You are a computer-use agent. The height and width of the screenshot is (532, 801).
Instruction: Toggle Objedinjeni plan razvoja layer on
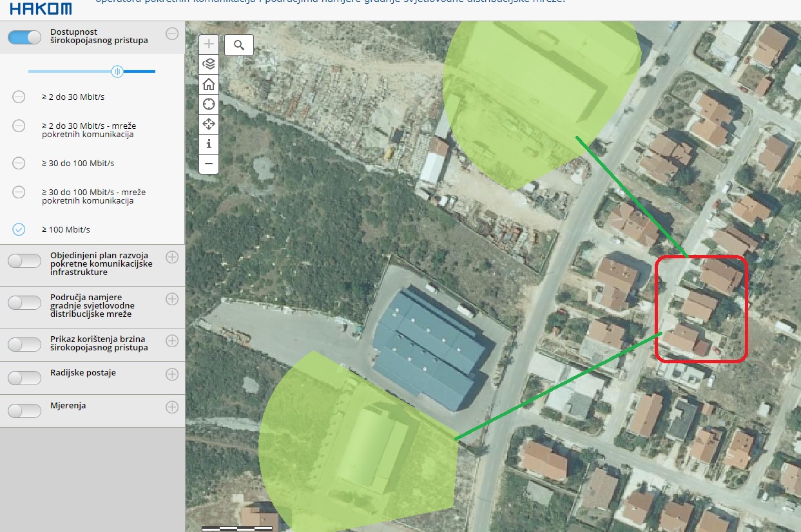(x=24, y=261)
